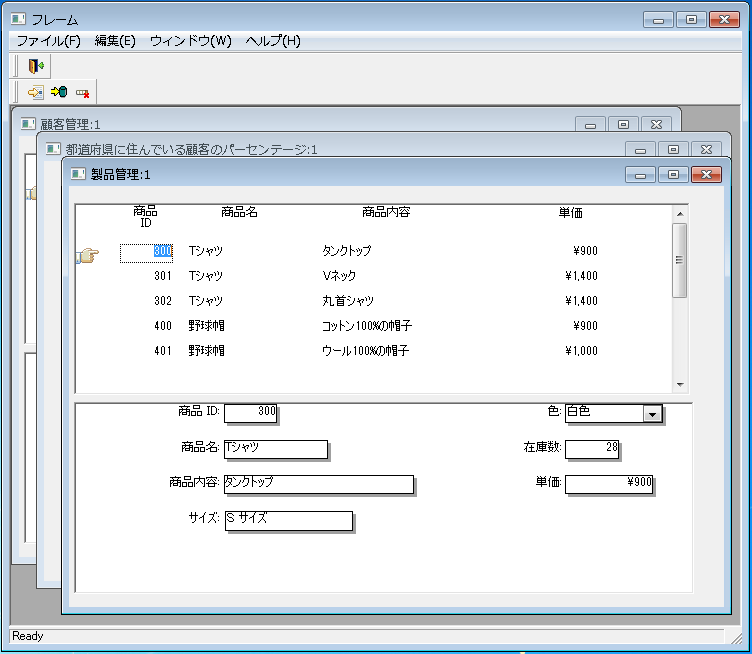The image size is (752, 654).
Task: Expand the 色 dropdown arrow
Action: tap(652, 414)
